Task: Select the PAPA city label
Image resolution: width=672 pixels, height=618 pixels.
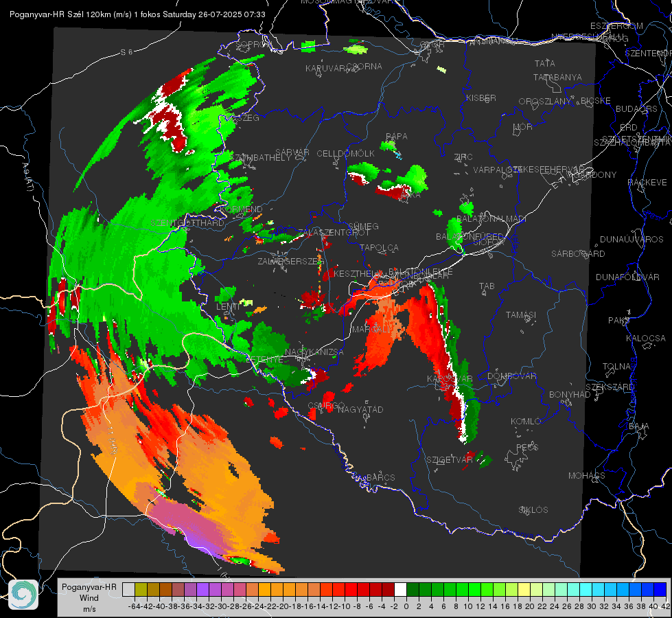Action: click(x=397, y=137)
